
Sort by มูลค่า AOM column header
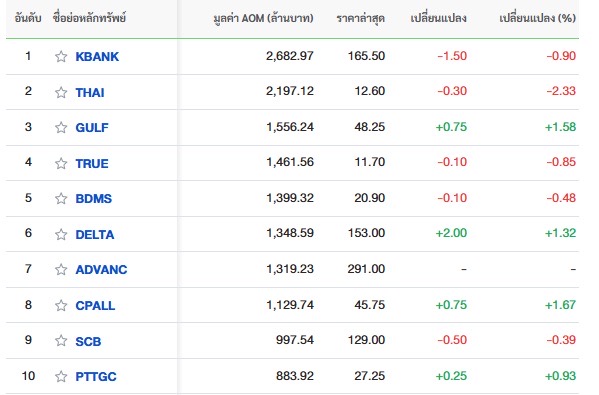click(263, 18)
